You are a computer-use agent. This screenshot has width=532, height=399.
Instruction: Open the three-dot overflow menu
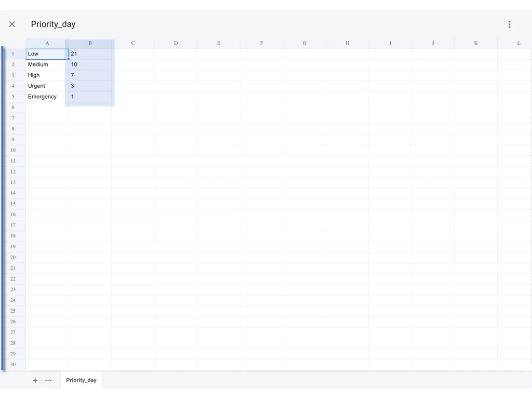510,24
